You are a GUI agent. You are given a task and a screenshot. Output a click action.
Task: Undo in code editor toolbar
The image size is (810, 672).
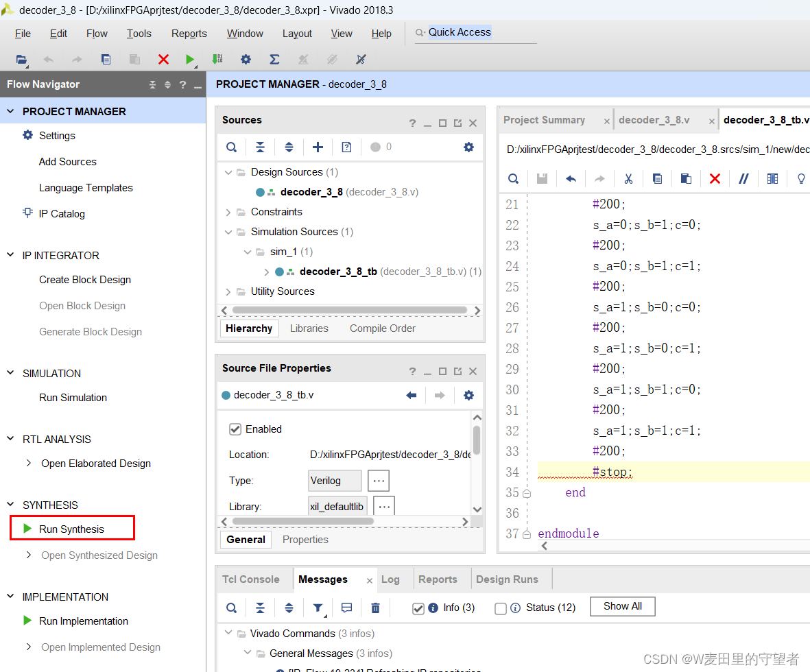(571, 179)
